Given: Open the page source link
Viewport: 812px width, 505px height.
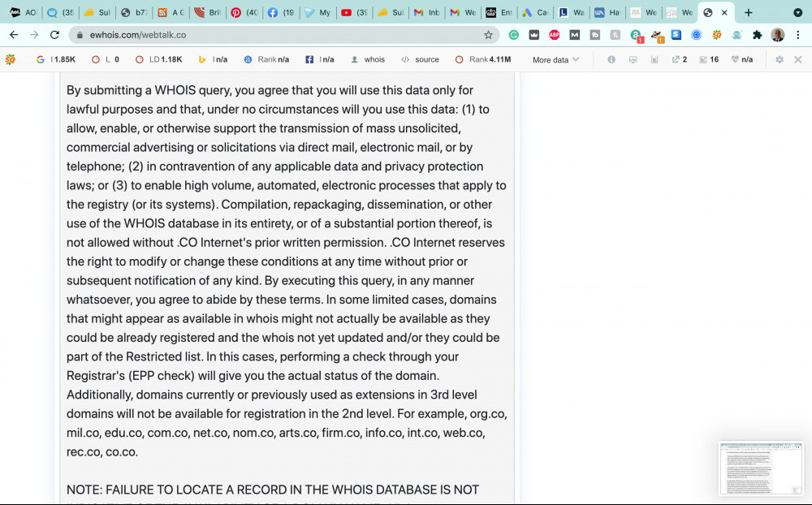Looking at the screenshot, I should pyautogui.click(x=421, y=59).
